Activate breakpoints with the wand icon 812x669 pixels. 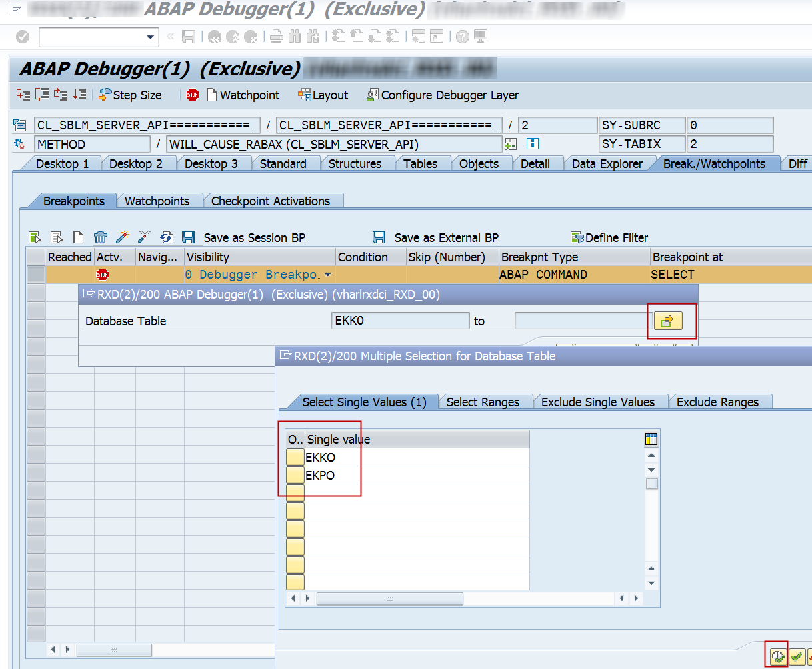click(122, 237)
